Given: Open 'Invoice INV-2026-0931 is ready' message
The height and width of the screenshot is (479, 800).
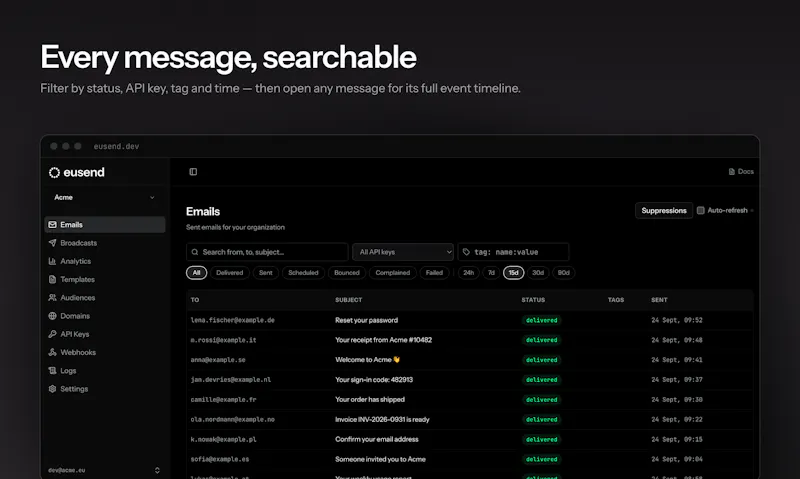Looking at the screenshot, I should coord(382,420).
